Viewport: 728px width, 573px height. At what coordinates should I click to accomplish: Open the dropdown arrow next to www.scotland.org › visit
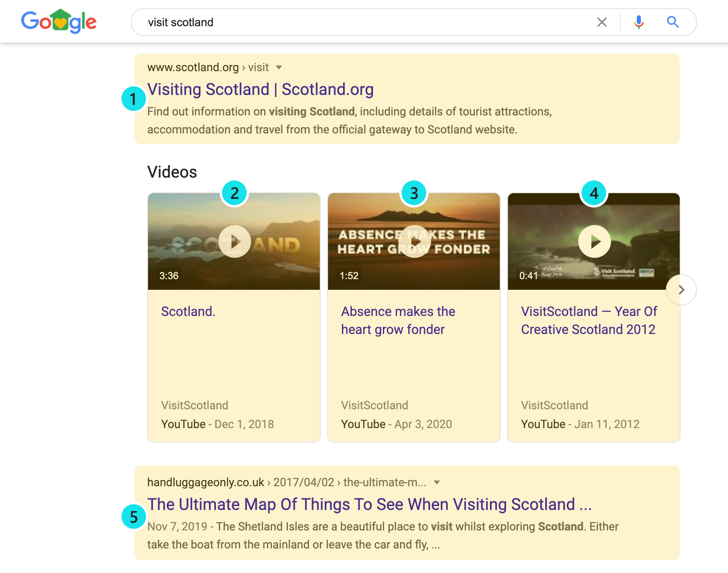click(x=279, y=68)
